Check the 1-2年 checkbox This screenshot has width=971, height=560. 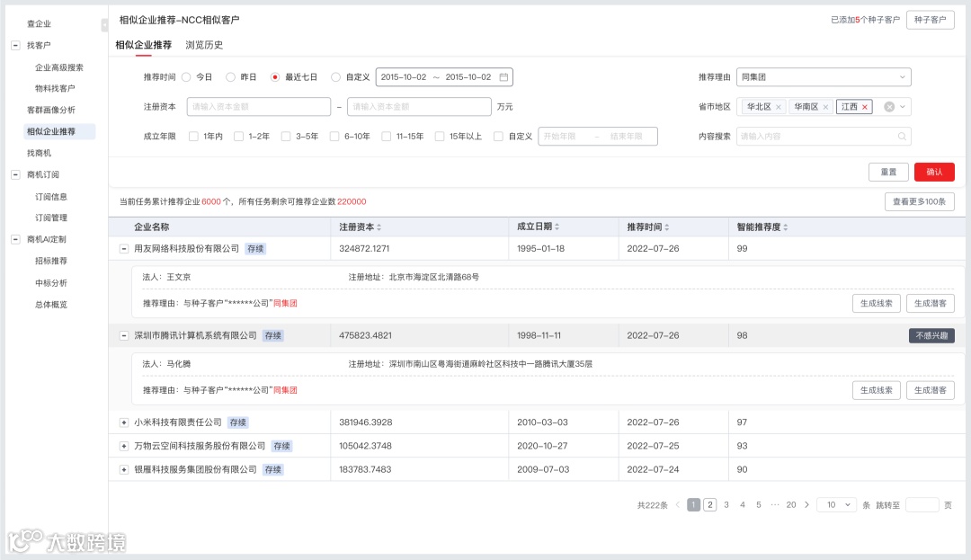point(238,136)
